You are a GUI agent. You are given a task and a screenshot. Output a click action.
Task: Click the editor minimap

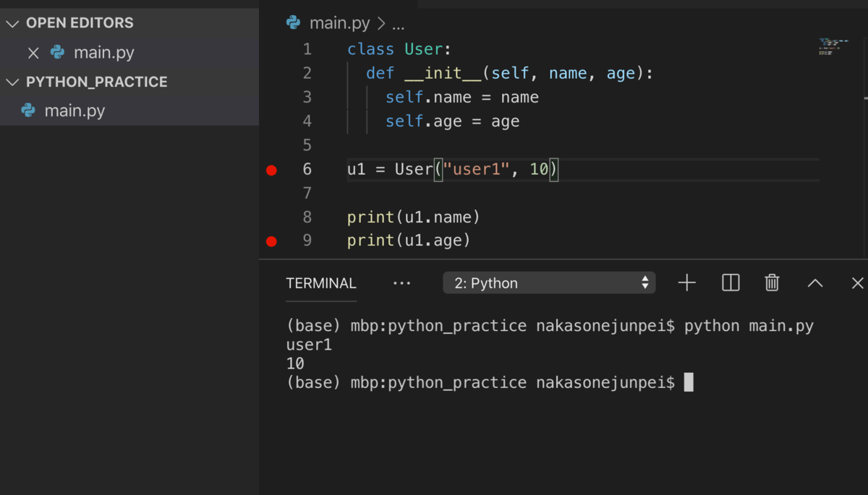click(x=833, y=47)
